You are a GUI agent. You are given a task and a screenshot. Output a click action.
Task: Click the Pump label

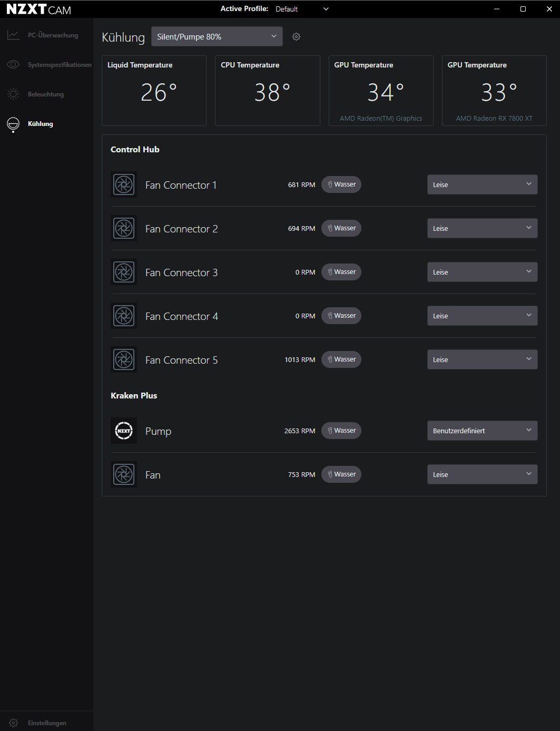pos(158,431)
